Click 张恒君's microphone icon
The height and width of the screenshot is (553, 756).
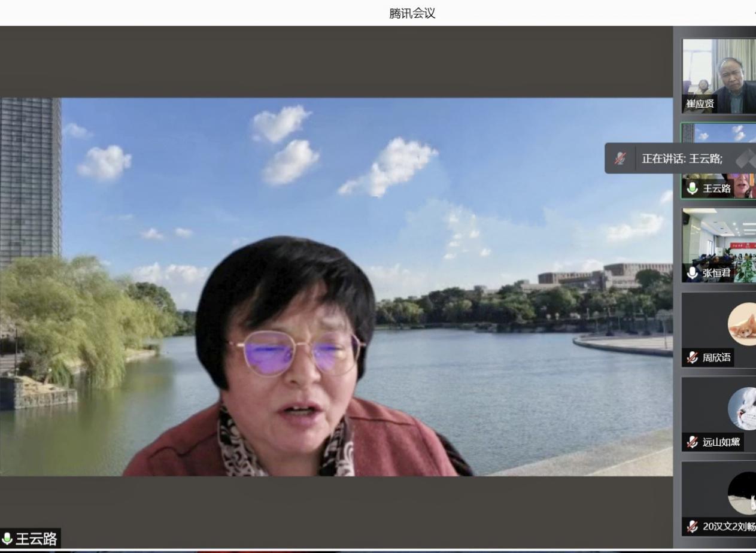tap(693, 273)
